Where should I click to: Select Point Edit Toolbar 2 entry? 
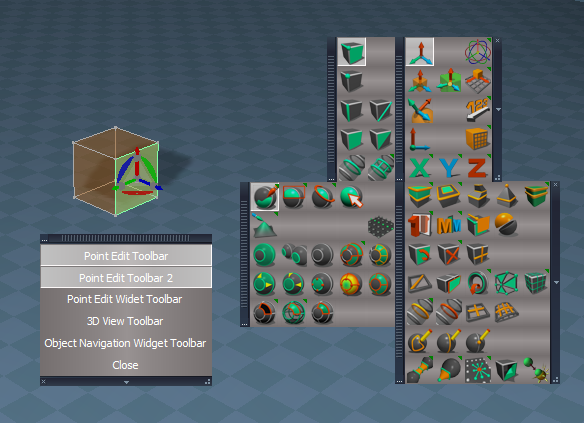pos(126,278)
